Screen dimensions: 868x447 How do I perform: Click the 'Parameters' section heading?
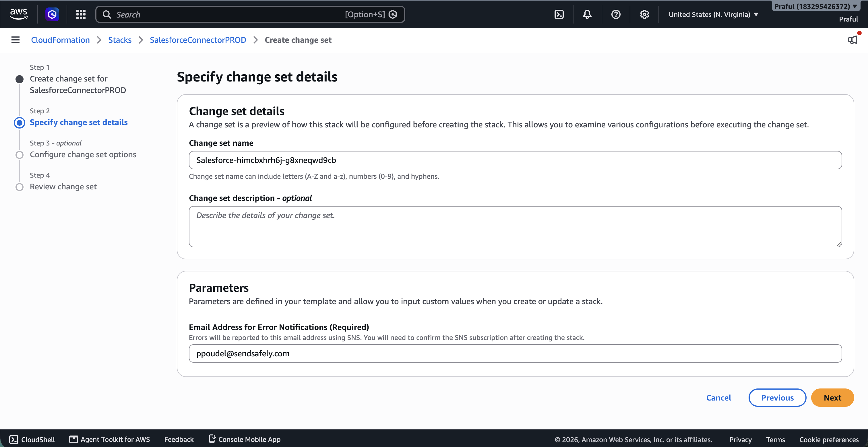219,288
